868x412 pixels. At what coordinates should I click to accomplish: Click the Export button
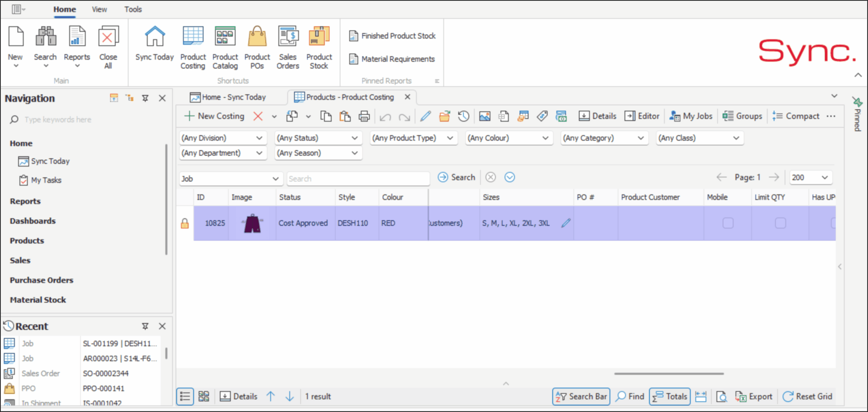point(754,397)
